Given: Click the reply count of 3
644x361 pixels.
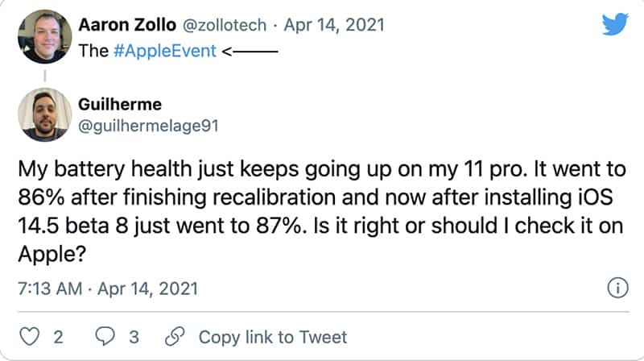Looking at the screenshot, I should (x=134, y=336).
